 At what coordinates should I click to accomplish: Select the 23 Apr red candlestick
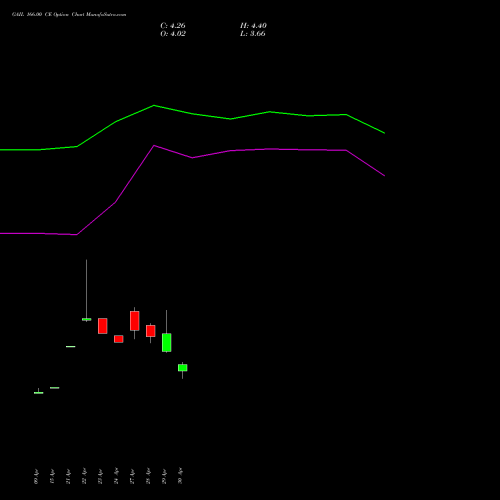102,326
